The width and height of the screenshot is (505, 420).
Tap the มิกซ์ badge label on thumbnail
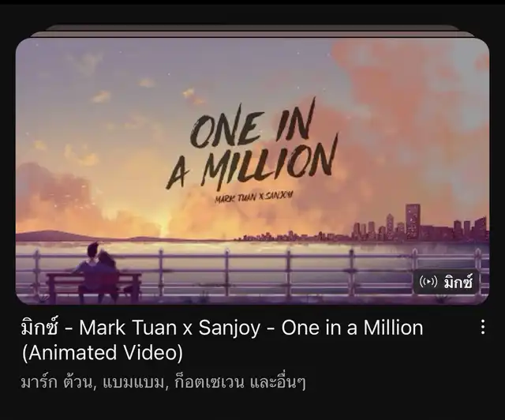point(458,282)
